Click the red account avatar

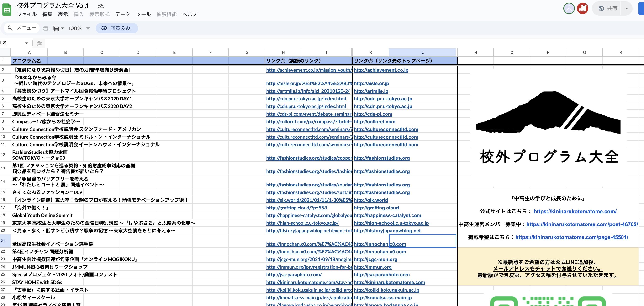[x=582, y=8]
